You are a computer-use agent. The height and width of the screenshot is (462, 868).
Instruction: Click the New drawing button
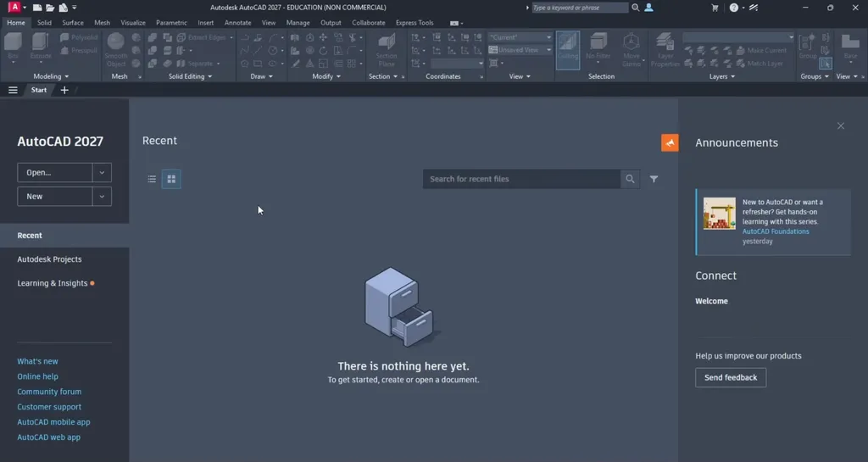point(55,197)
